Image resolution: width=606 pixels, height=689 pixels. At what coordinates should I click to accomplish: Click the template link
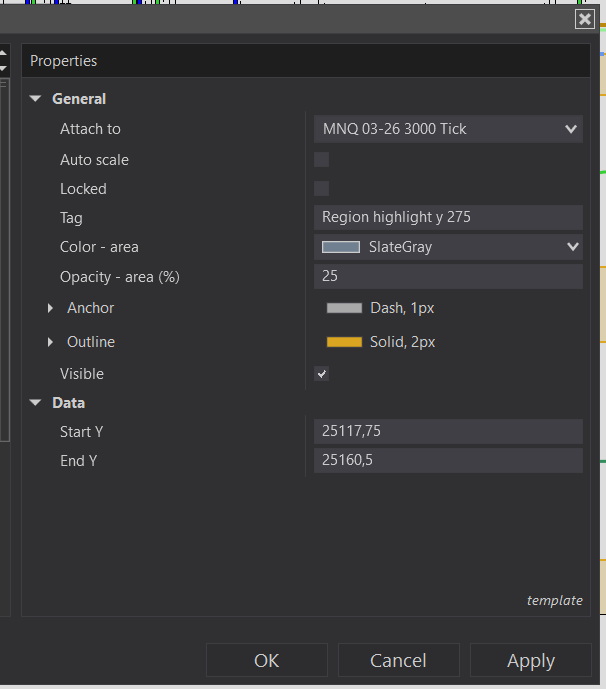tap(554, 600)
